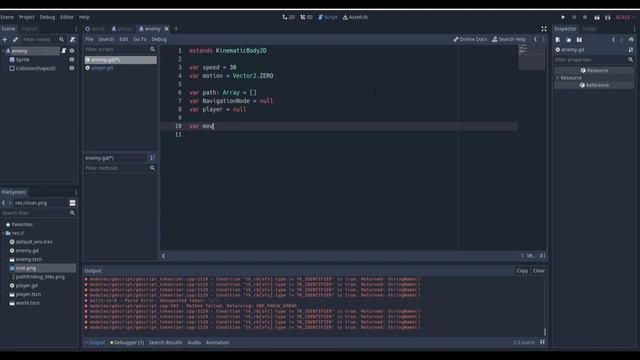Open the Project menu
This screenshot has width=640, height=360.
tap(27, 17)
